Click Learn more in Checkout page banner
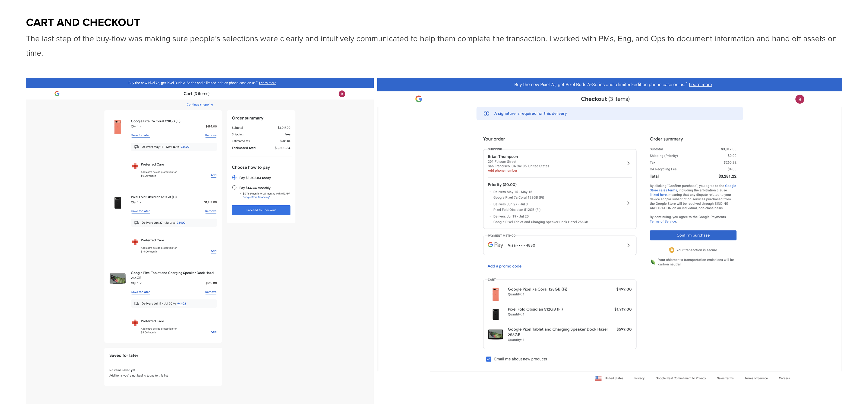This screenshot has width=868, height=412. 700,85
